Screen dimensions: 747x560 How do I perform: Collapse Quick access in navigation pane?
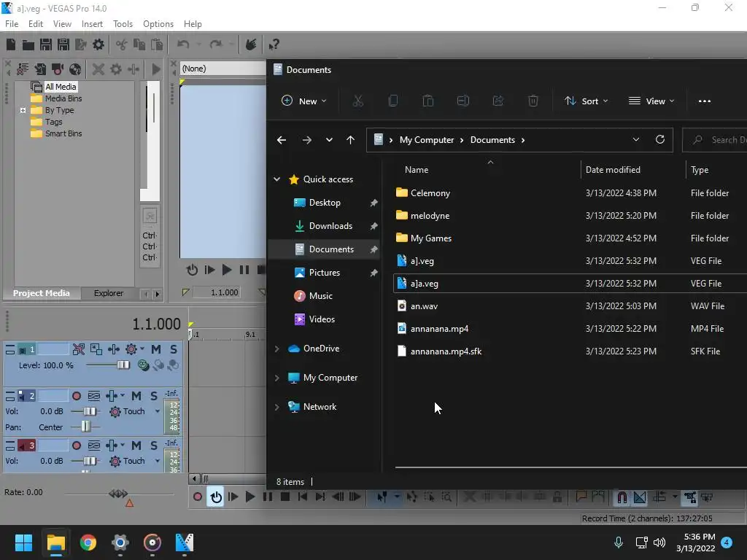coord(276,179)
